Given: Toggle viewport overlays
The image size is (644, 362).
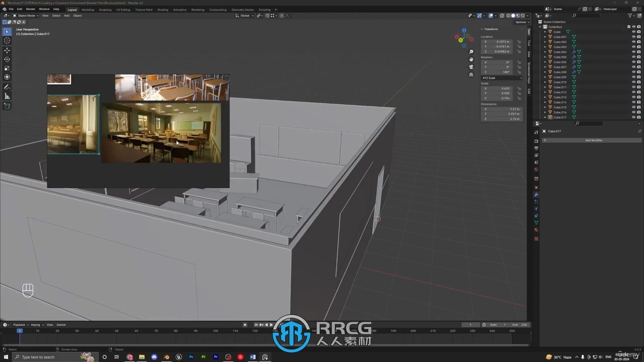Looking at the screenshot, I should point(491,16).
